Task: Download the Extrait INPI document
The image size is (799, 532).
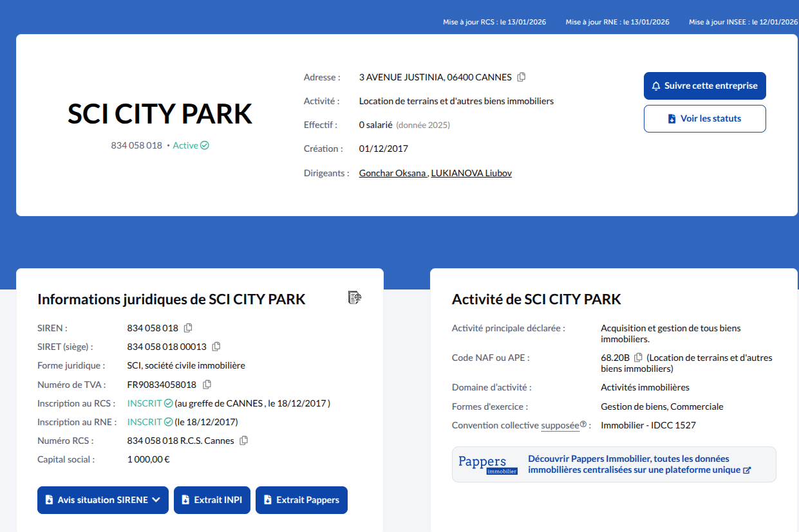Action: point(212,500)
